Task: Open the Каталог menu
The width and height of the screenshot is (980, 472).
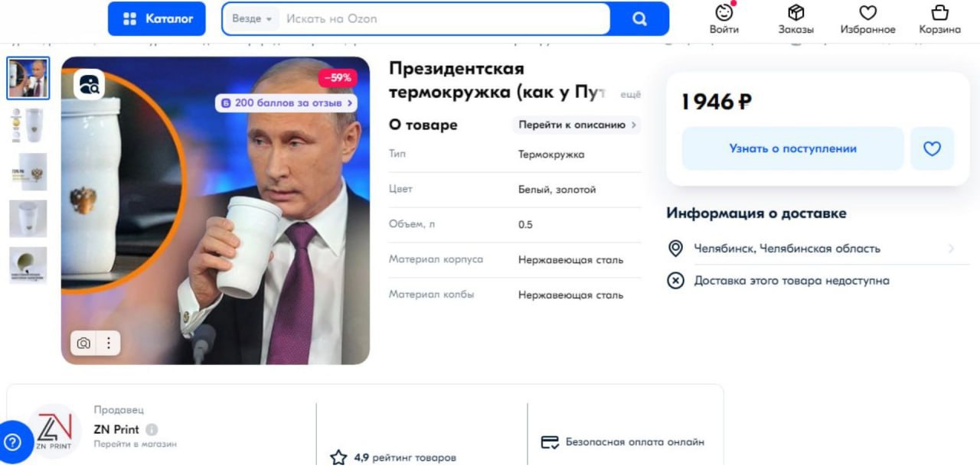Action: pyautogui.click(x=157, y=18)
